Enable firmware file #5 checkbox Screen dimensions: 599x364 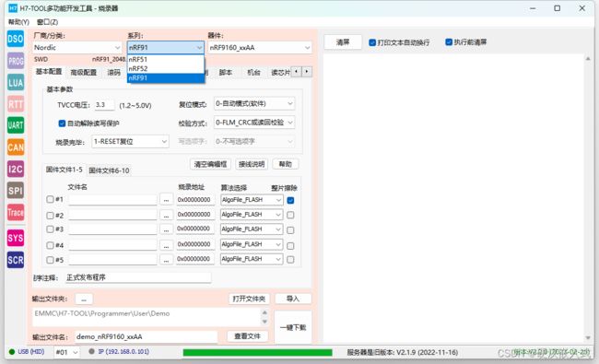[x=50, y=260]
